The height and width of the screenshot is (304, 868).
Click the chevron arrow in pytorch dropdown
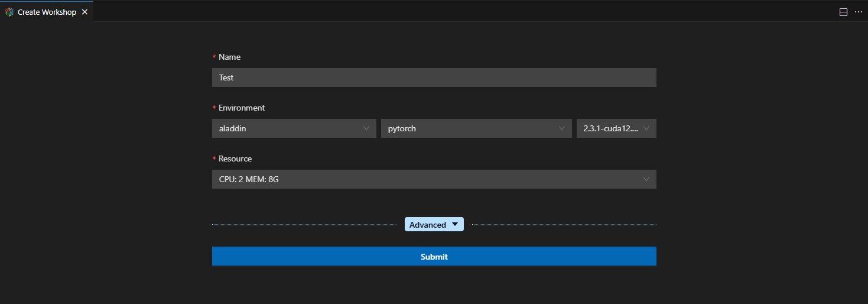[562, 128]
